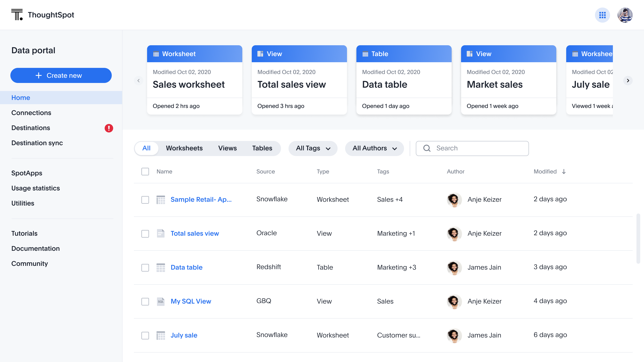Sort by the Name column header
The width and height of the screenshot is (644, 362).
coord(164,172)
